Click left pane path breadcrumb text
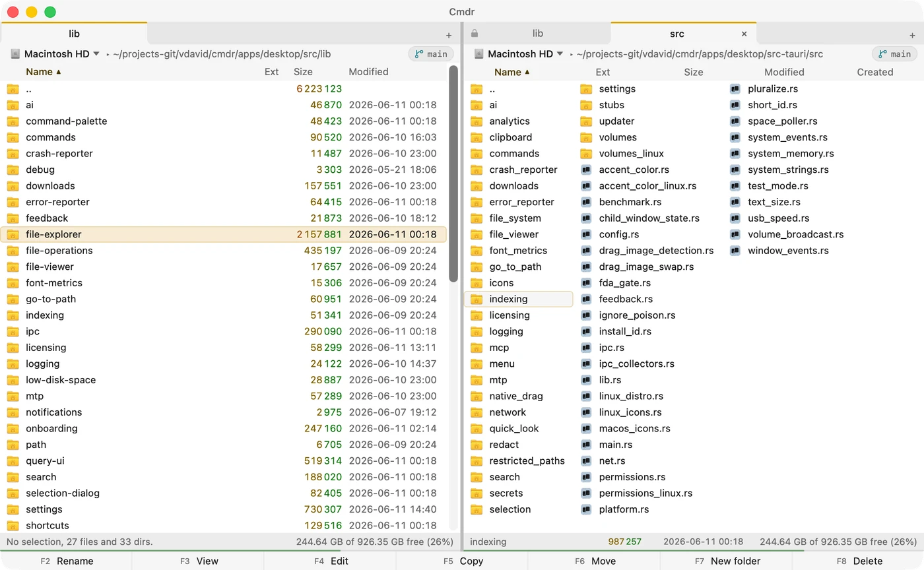The height and width of the screenshot is (570, 924). click(222, 54)
